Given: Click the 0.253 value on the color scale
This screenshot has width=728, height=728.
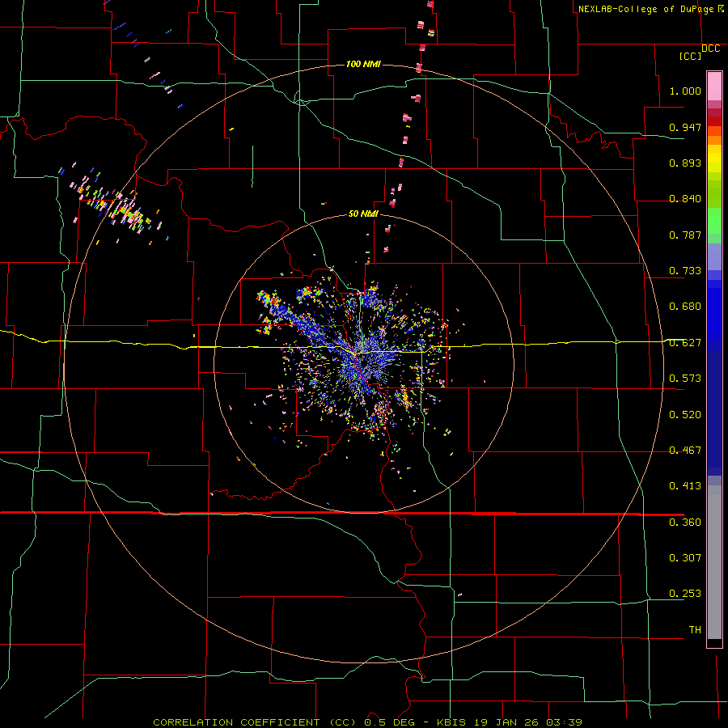Looking at the screenshot, I should [685, 594].
